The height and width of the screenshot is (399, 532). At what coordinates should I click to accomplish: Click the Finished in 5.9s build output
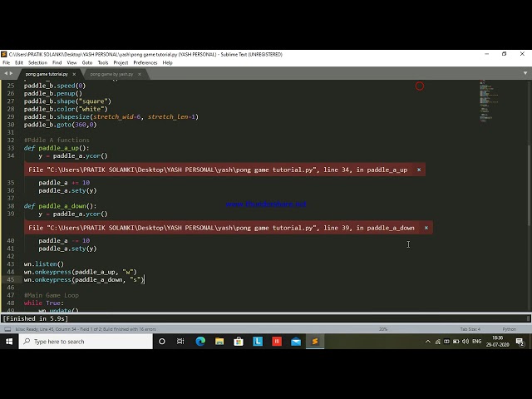35,318
